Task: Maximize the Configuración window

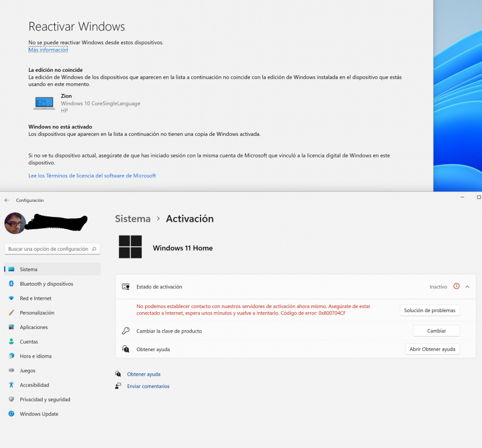Action: (x=479, y=197)
